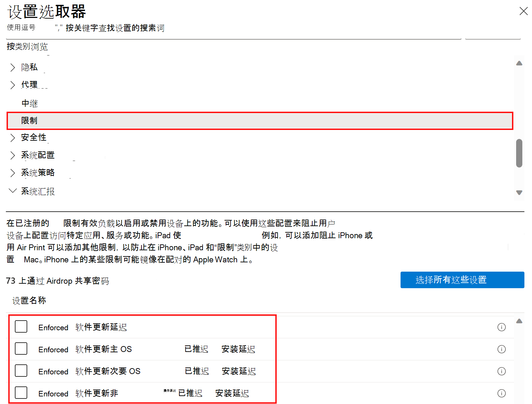Click the category list scrollbar thumb
This screenshot has height=404, width=532.
click(x=519, y=153)
